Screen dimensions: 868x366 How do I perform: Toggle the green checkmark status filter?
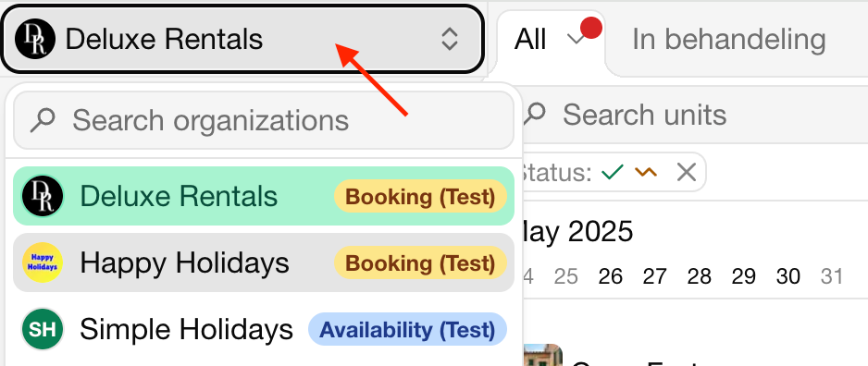point(613,173)
